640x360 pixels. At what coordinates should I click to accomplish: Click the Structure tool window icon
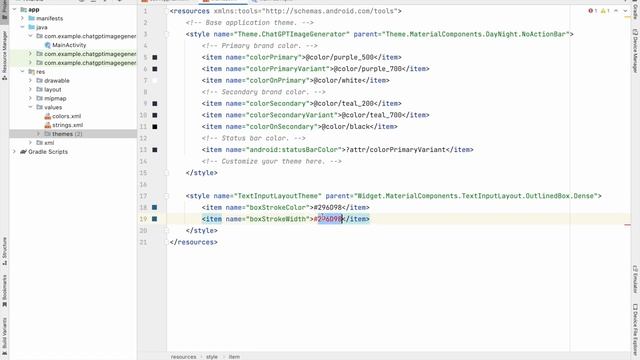click(x=4, y=263)
